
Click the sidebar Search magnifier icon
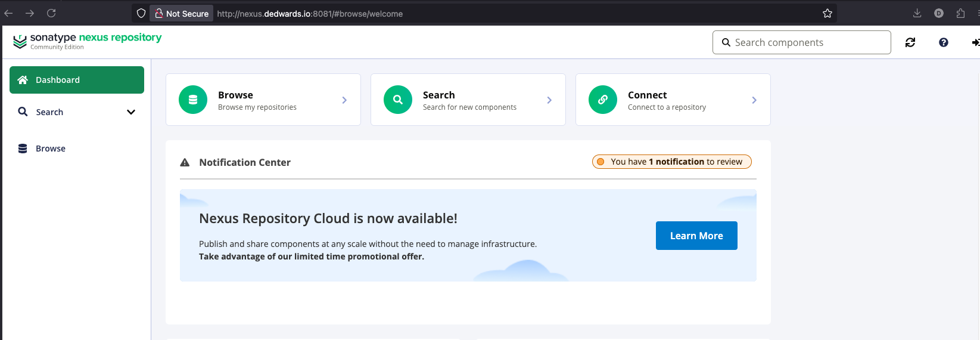(23, 112)
